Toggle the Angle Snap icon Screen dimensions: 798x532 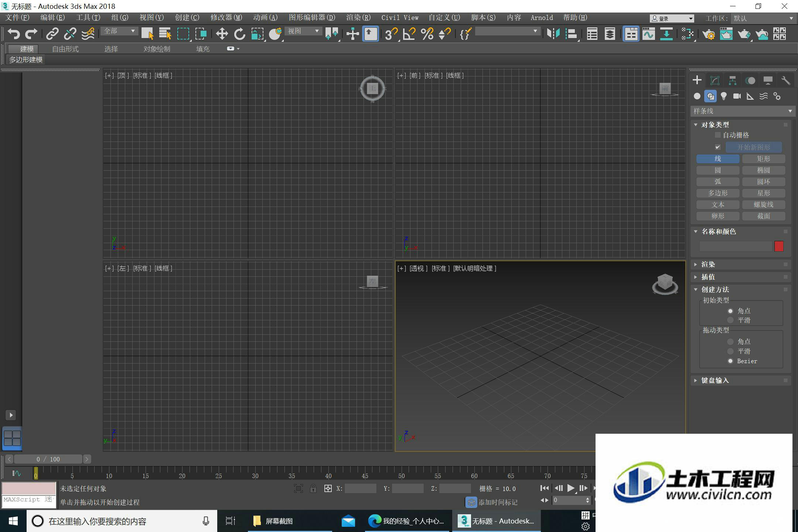tap(409, 34)
